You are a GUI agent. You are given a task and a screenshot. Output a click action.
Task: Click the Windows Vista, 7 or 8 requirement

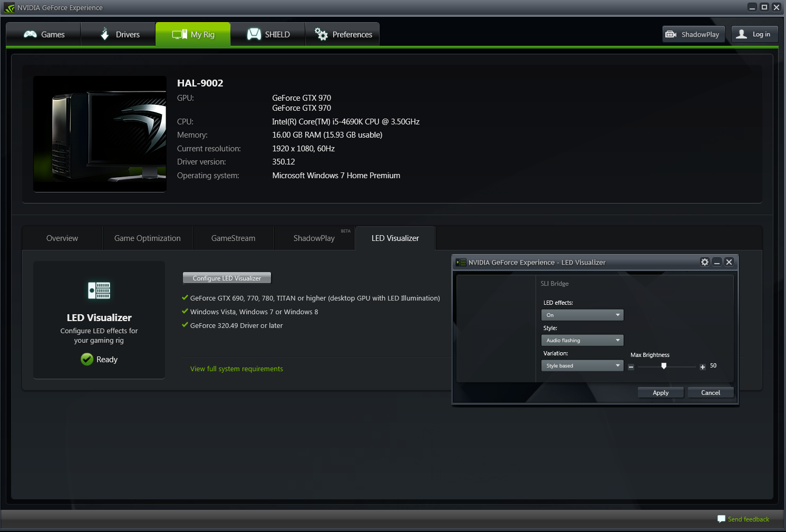point(254,312)
